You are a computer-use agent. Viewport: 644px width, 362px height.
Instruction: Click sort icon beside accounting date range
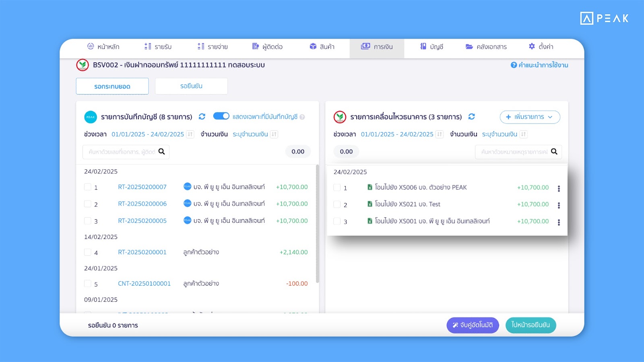pos(190,134)
